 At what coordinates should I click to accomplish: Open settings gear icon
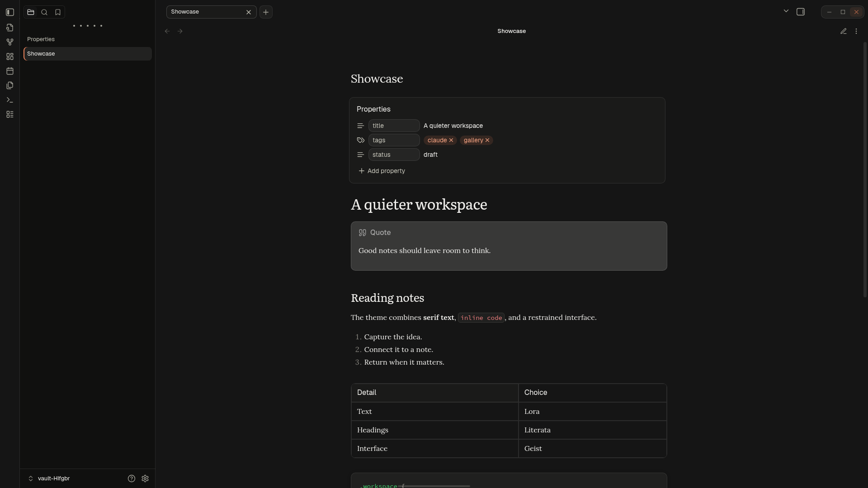[145, 479]
